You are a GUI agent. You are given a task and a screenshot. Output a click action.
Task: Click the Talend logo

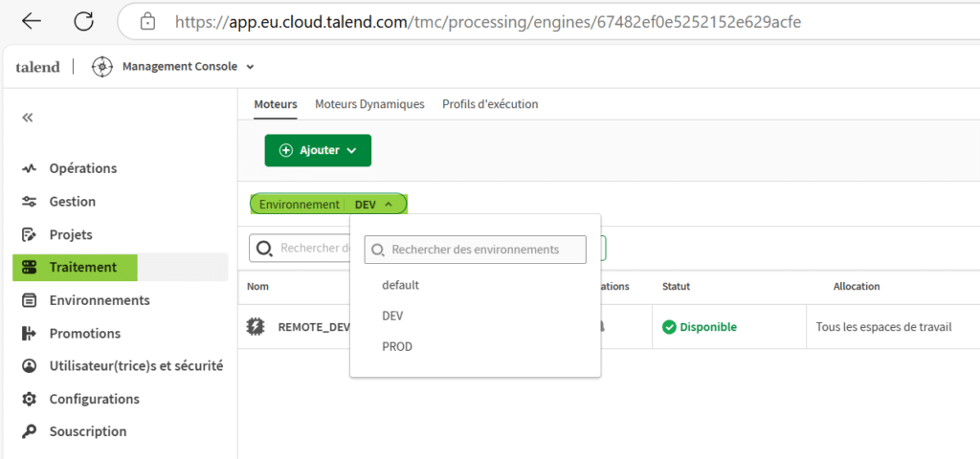coord(37,67)
